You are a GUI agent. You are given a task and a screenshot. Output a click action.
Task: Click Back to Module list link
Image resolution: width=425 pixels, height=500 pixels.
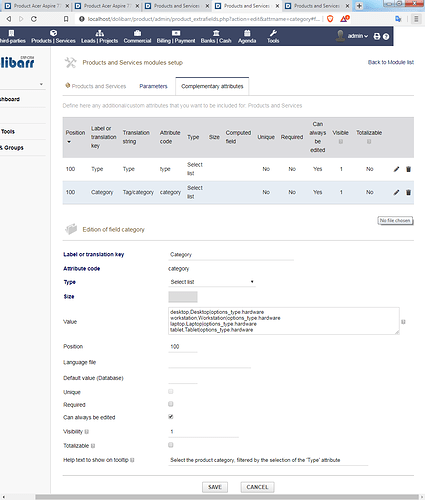tap(391, 62)
